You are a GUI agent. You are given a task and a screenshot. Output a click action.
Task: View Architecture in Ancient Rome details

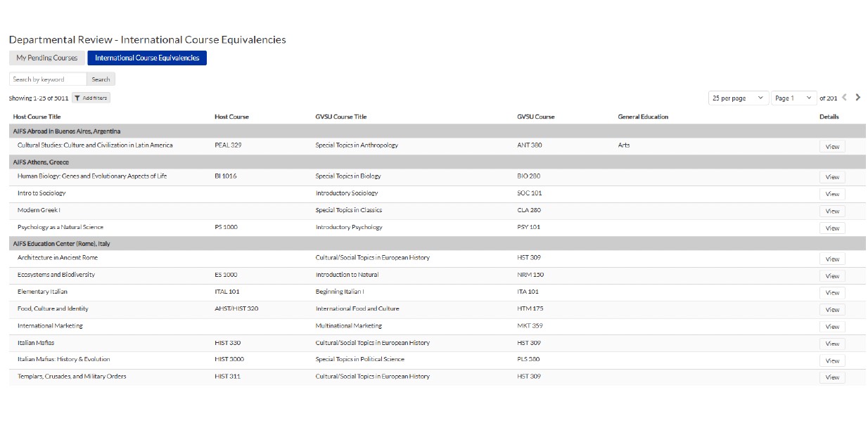point(832,259)
